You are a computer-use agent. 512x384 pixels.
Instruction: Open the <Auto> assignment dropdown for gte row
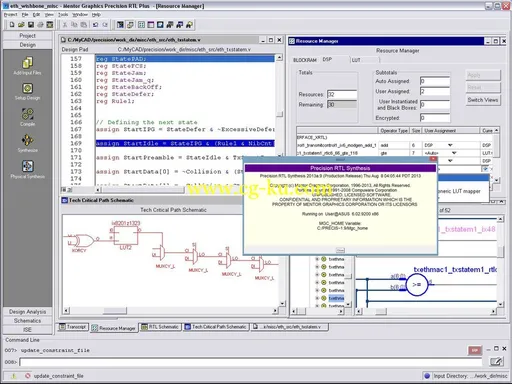454,153
